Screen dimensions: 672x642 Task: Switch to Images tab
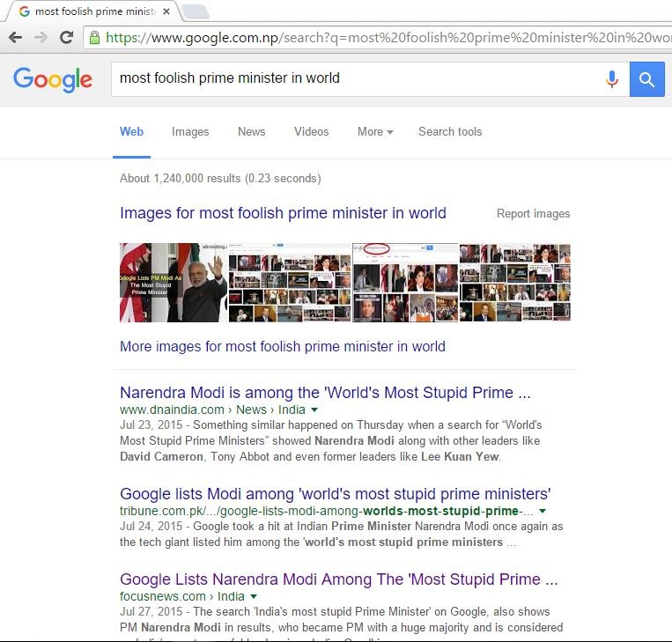click(190, 131)
